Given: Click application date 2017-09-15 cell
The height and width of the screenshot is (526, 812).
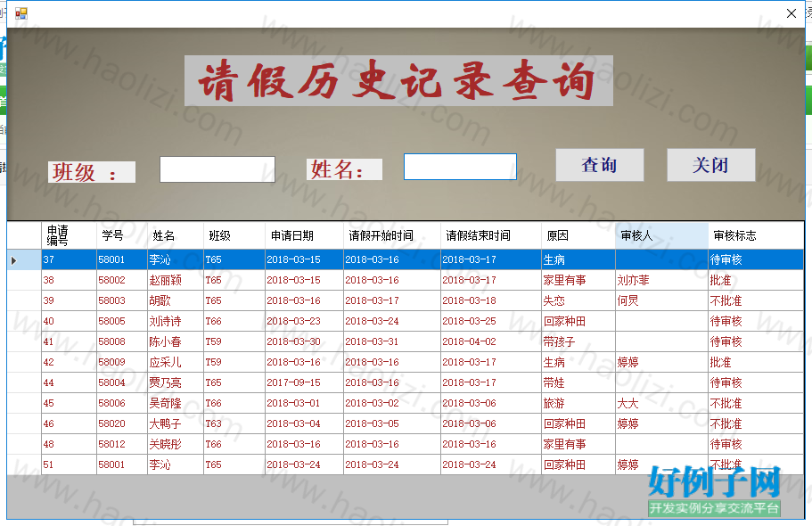Looking at the screenshot, I should 304,383.
